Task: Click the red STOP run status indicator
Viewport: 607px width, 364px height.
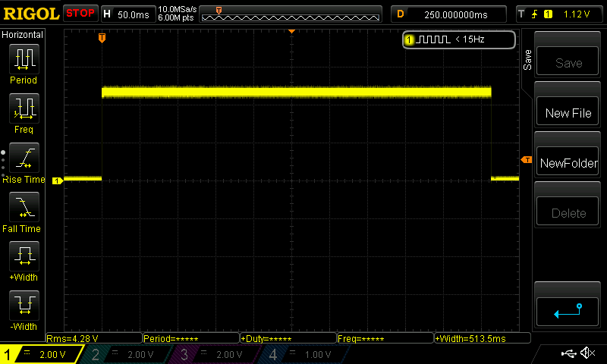Action: 80,14
